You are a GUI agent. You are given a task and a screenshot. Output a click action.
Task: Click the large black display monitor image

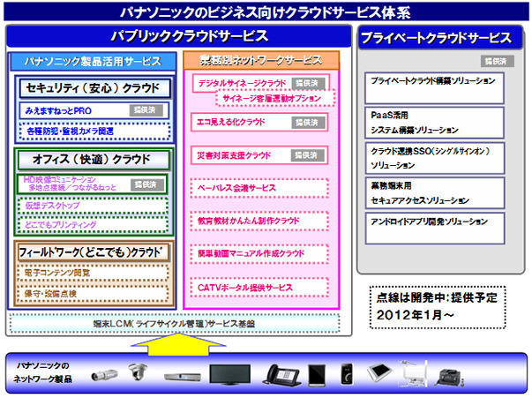[230, 375]
